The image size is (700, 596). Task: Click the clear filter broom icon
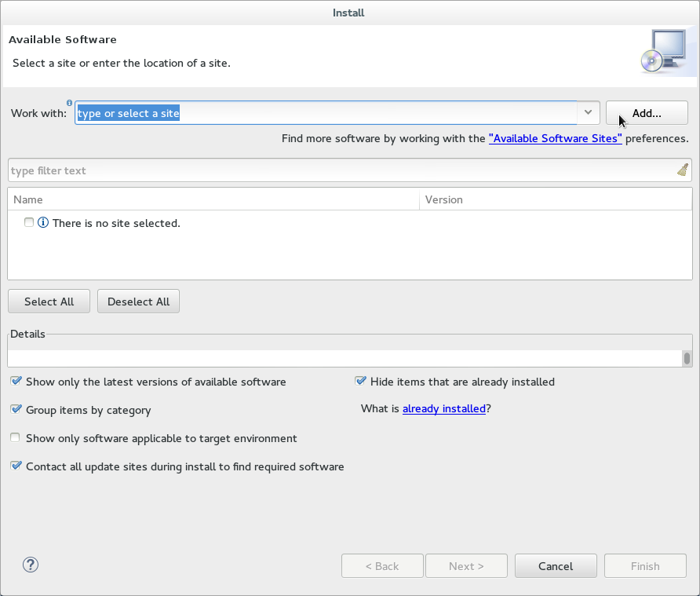[682, 170]
